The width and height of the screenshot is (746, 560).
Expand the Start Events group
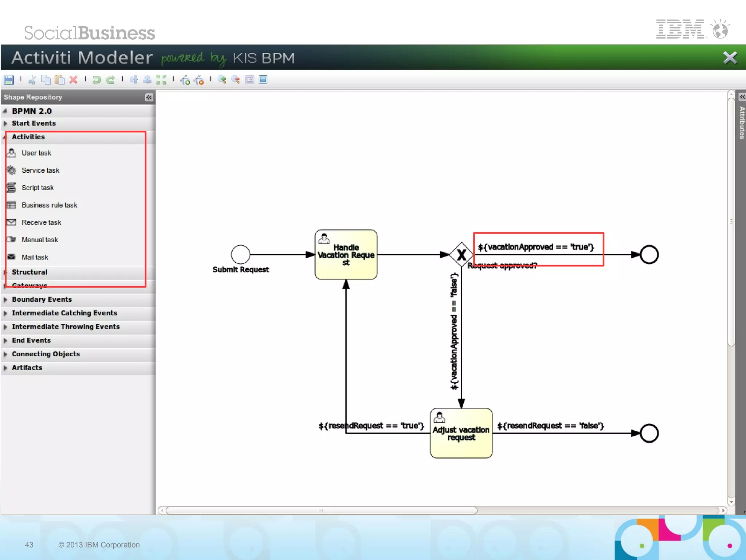coord(34,123)
